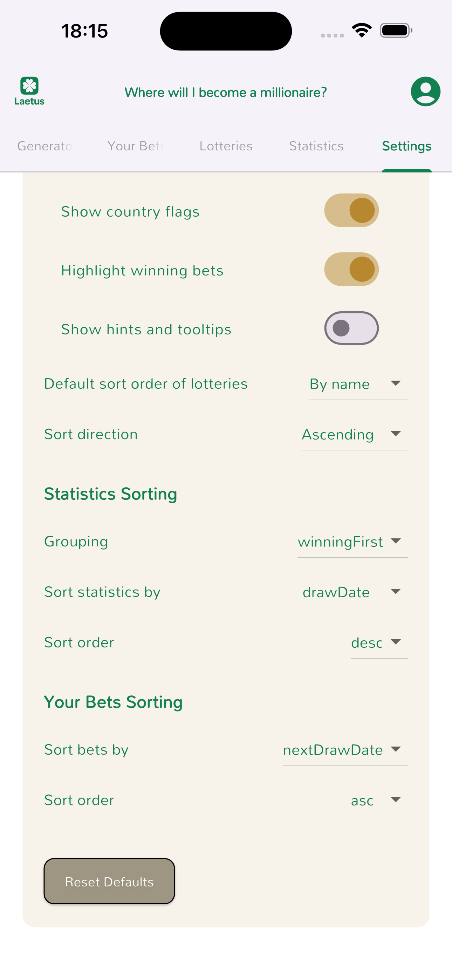Turn off Highlight winning bets toggle
452x980 pixels.
pyautogui.click(x=351, y=269)
